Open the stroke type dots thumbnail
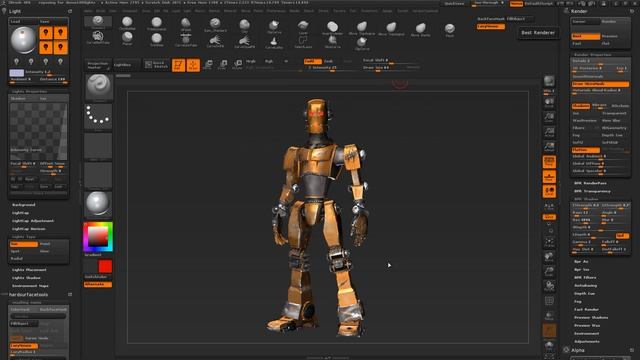The height and width of the screenshot is (360, 640). [98, 116]
